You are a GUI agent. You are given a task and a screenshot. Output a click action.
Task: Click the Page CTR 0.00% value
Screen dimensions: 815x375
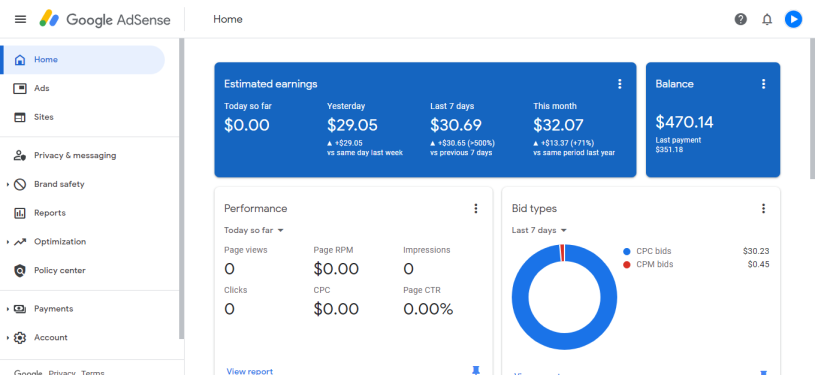coord(428,309)
